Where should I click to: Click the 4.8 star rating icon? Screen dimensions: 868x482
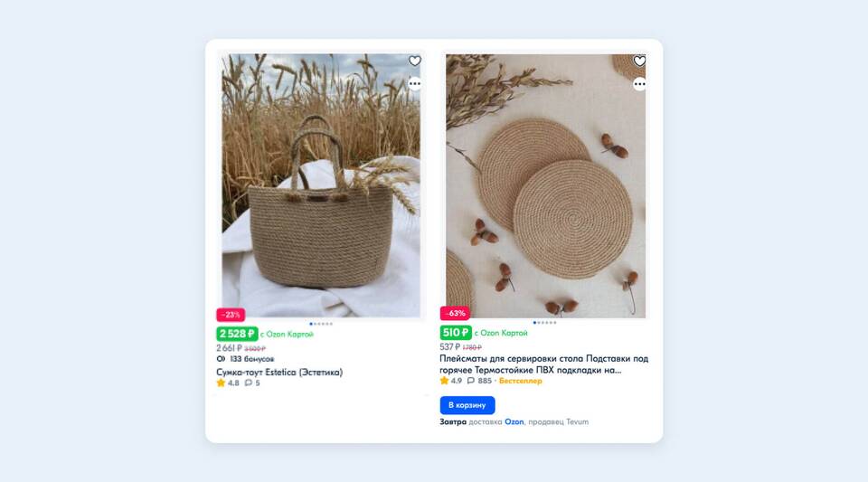point(221,383)
